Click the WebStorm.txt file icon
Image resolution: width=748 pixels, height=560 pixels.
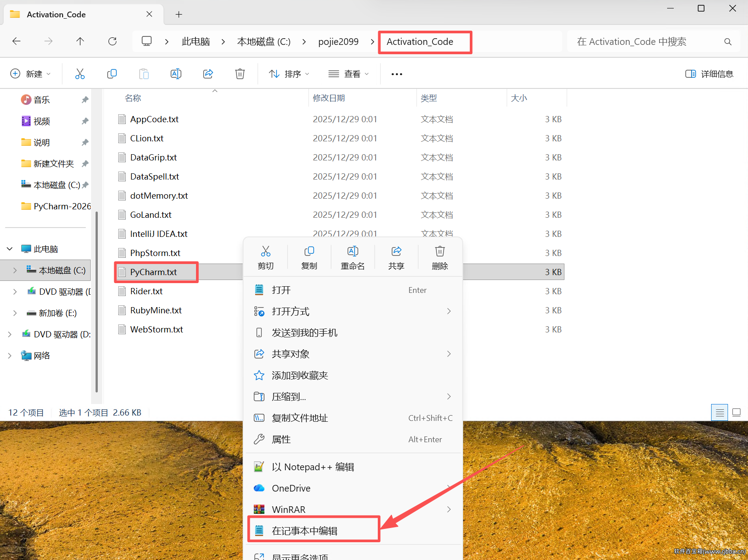(122, 329)
